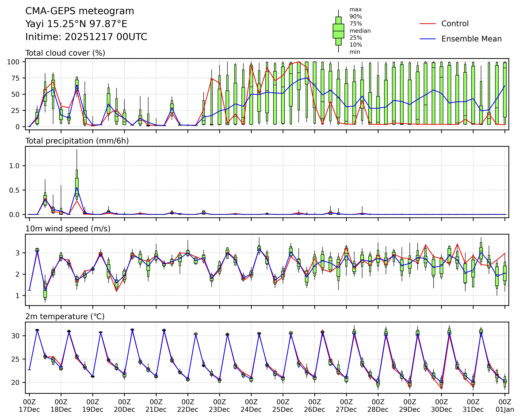Viewport: 521px width, 420px height.
Task: Click the 2m temperature panel title
Action: pos(65,316)
